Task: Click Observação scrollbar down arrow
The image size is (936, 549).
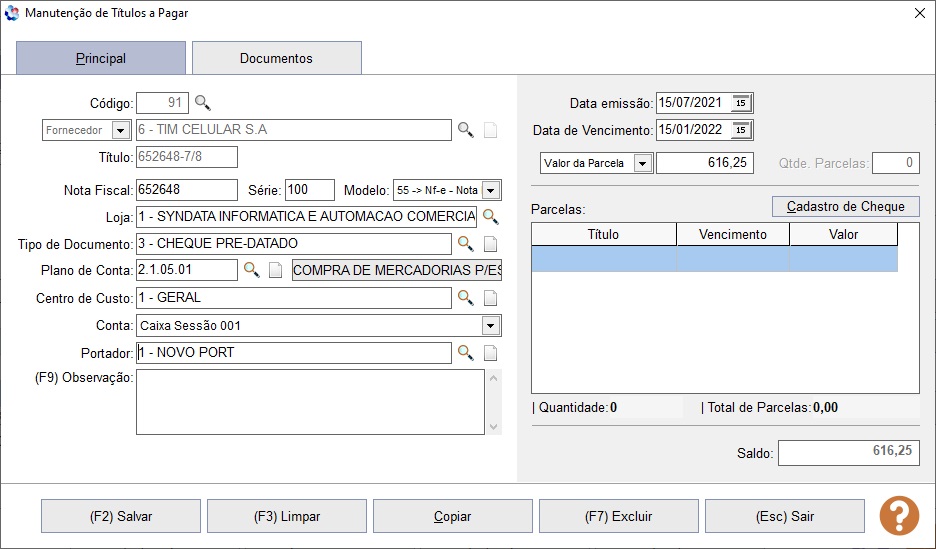Action: [493, 426]
